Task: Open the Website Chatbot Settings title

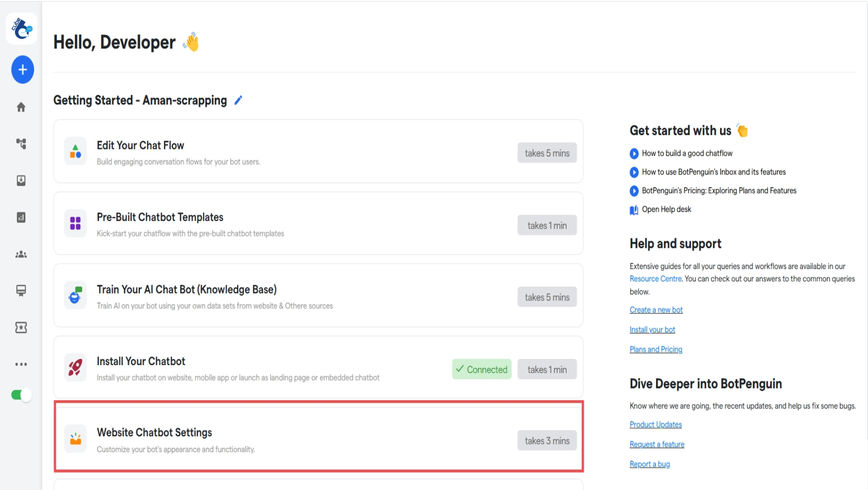Action: point(154,432)
